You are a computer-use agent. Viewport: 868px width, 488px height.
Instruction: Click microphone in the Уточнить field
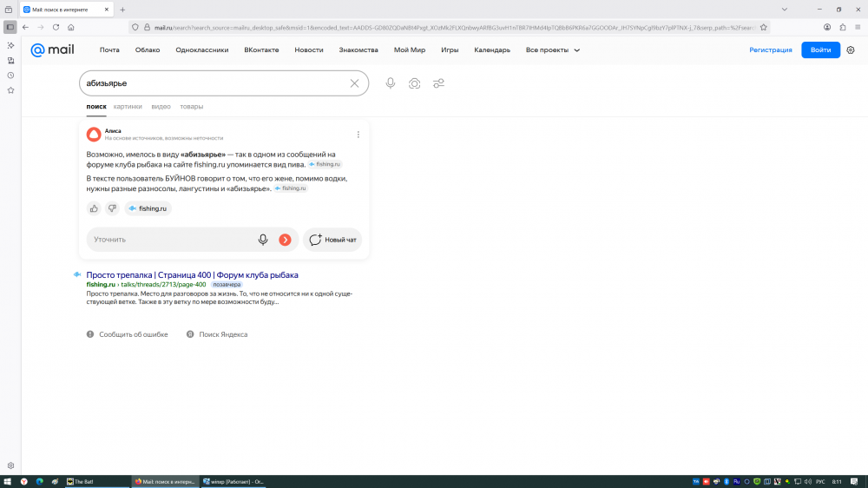point(263,240)
